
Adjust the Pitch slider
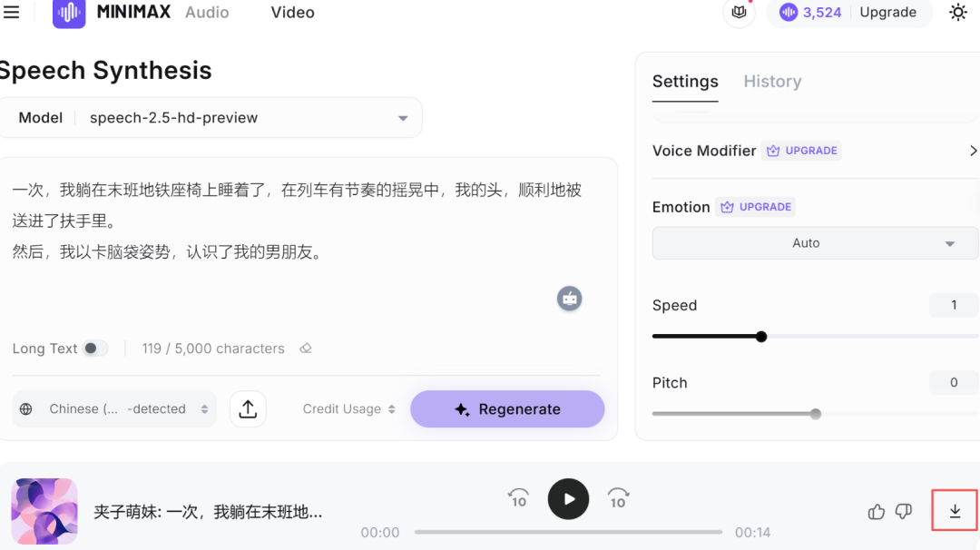tap(815, 413)
